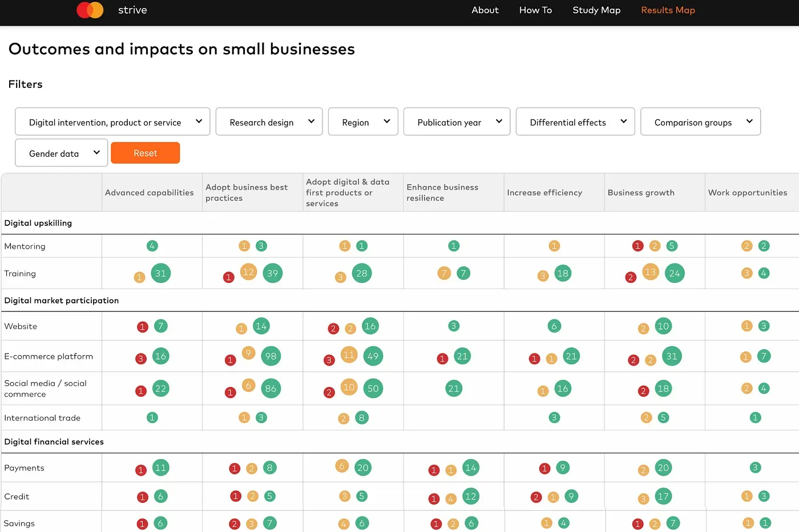The height and width of the screenshot is (532, 799).
Task: Go to the Study Map page
Action: (596, 10)
